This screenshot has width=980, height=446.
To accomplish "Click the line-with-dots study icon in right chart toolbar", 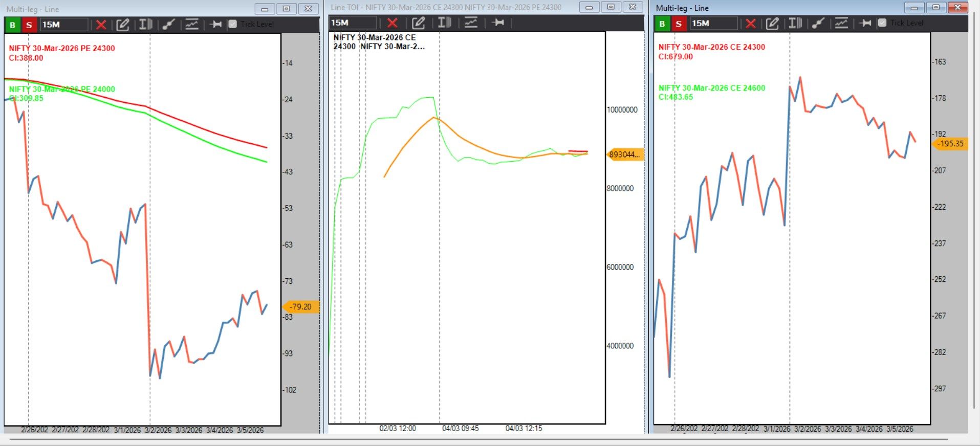I will pos(818,23).
